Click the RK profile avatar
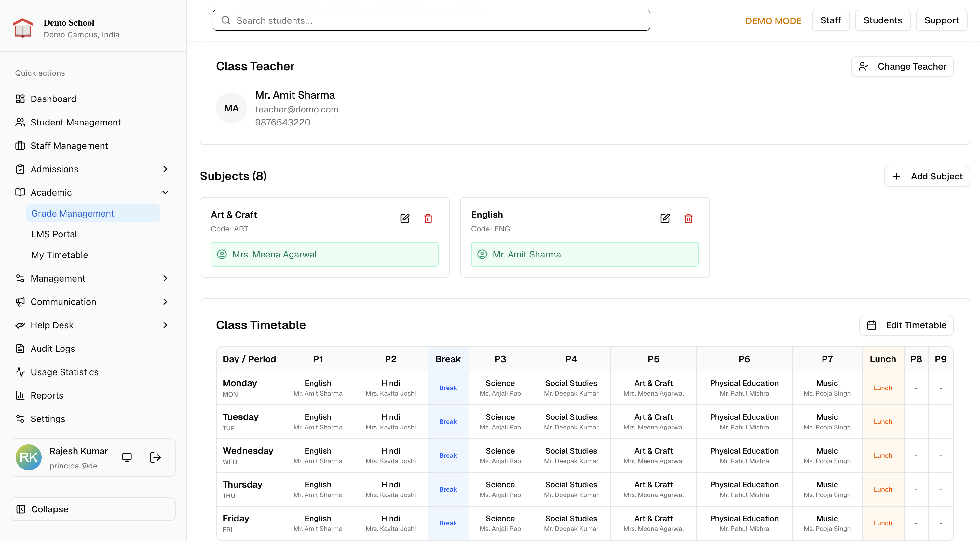Screen dimensions: 980x541 [29, 457]
